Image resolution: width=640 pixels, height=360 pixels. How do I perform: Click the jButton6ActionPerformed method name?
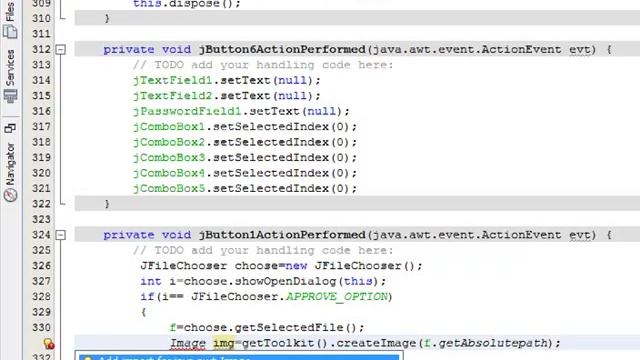[x=282, y=49]
